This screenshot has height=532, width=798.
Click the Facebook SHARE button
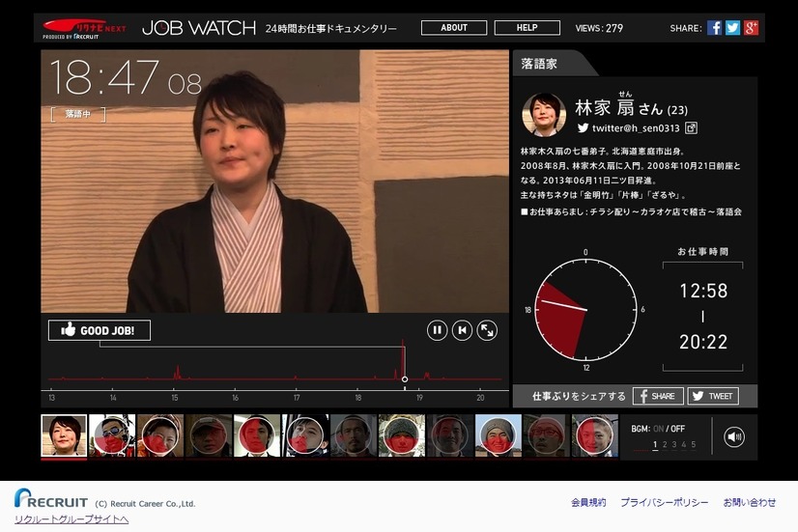(658, 396)
